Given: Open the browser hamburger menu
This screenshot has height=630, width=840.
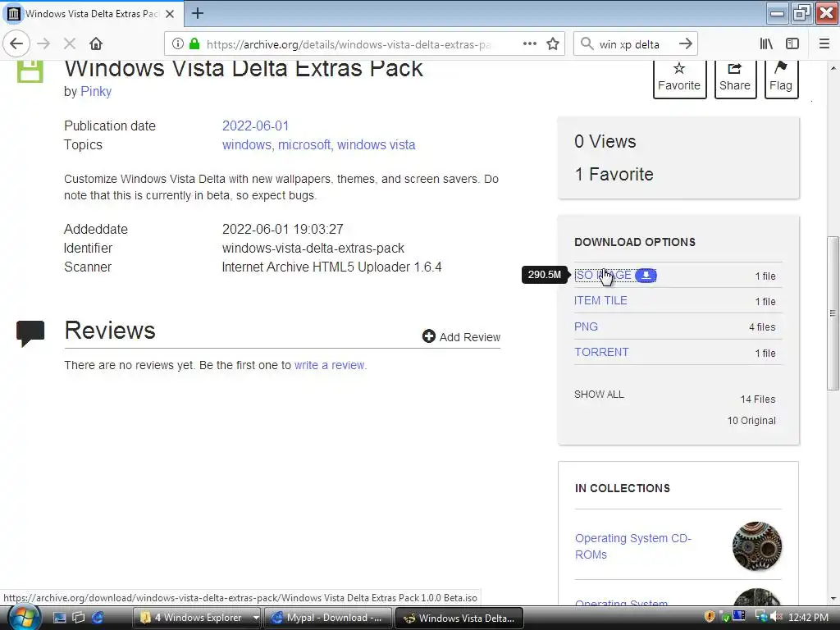Looking at the screenshot, I should pyautogui.click(x=824, y=44).
